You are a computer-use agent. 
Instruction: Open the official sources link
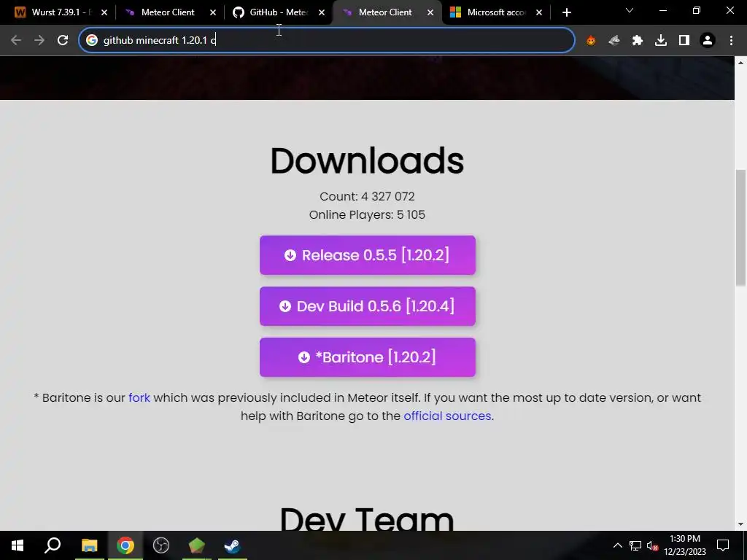447,416
